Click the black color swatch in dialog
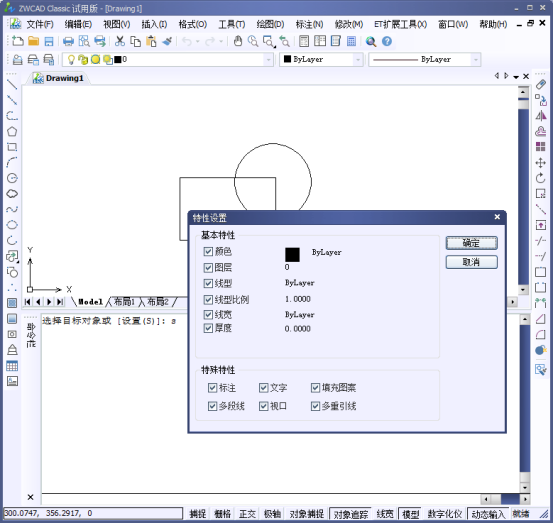This screenshot has width=554, height=524. (x=292, y=255)
